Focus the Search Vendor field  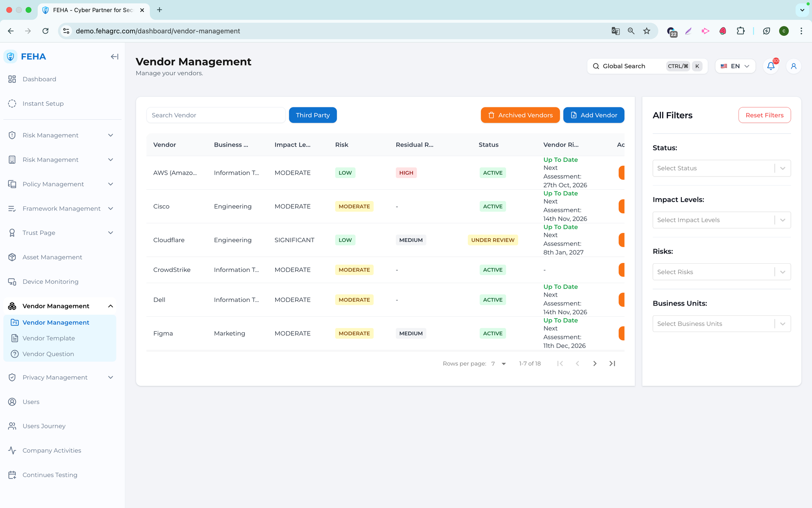tap(216, 115)
